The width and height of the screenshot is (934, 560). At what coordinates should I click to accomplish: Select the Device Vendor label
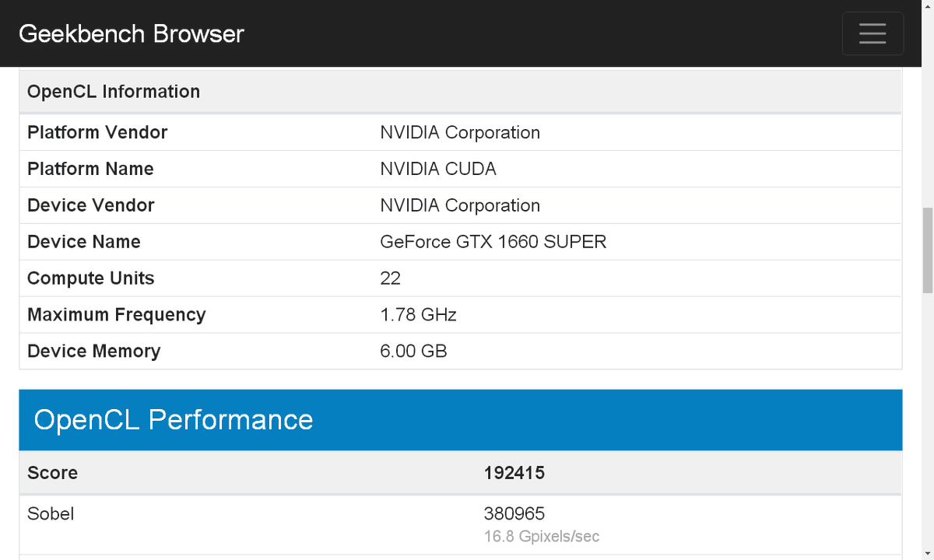(91, 205)
